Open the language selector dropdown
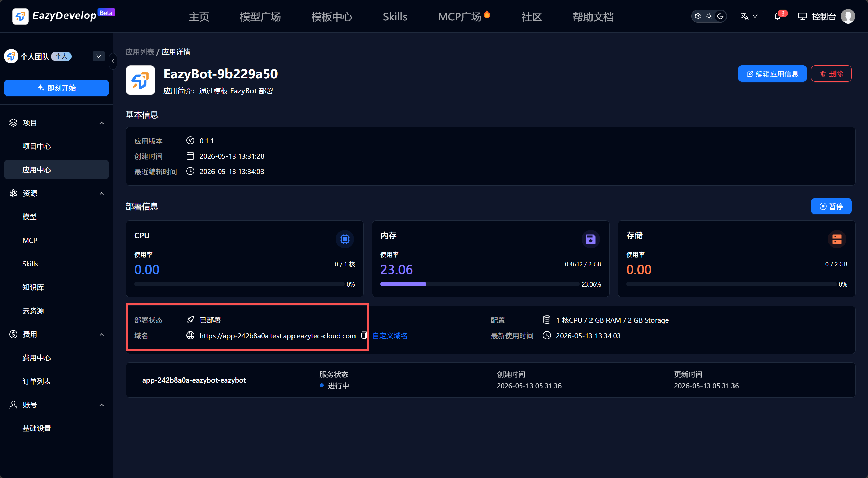 749,16
